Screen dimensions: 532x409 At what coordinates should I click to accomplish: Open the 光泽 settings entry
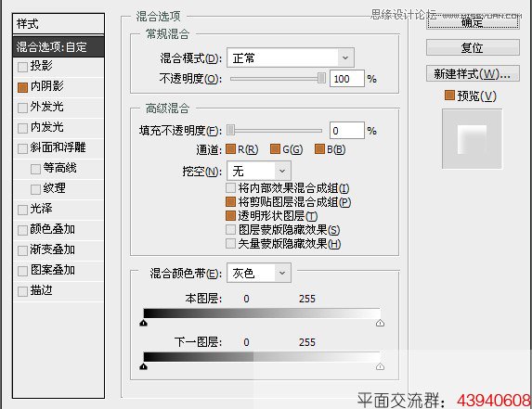point(42,209)
